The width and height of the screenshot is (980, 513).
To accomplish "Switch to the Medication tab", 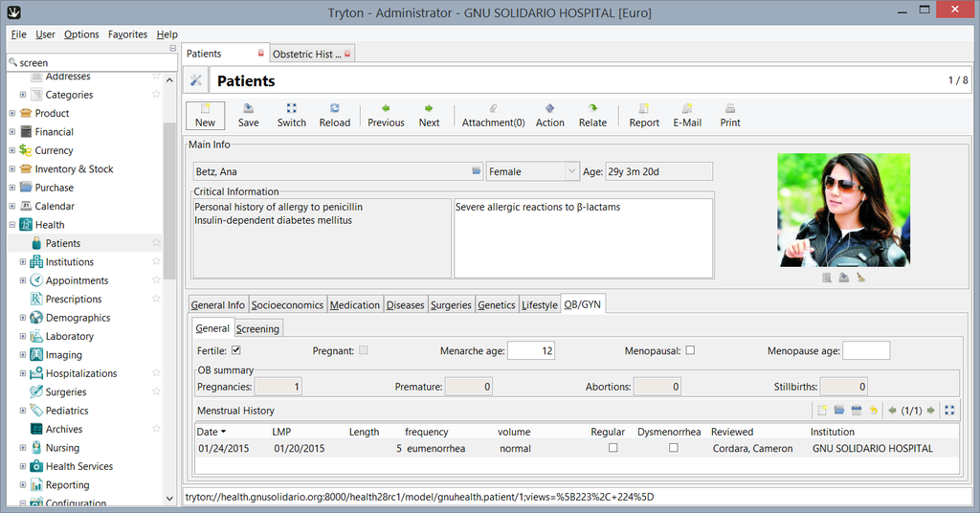I will pyautogui.click(x=355, y=304).
